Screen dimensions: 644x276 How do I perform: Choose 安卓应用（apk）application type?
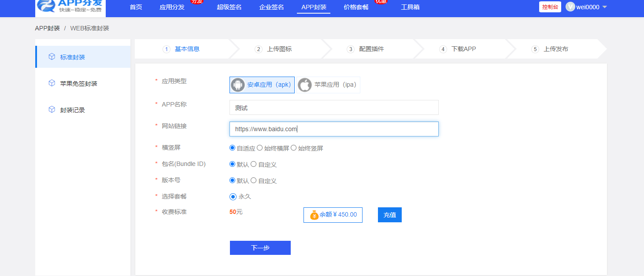pos(262,85)
